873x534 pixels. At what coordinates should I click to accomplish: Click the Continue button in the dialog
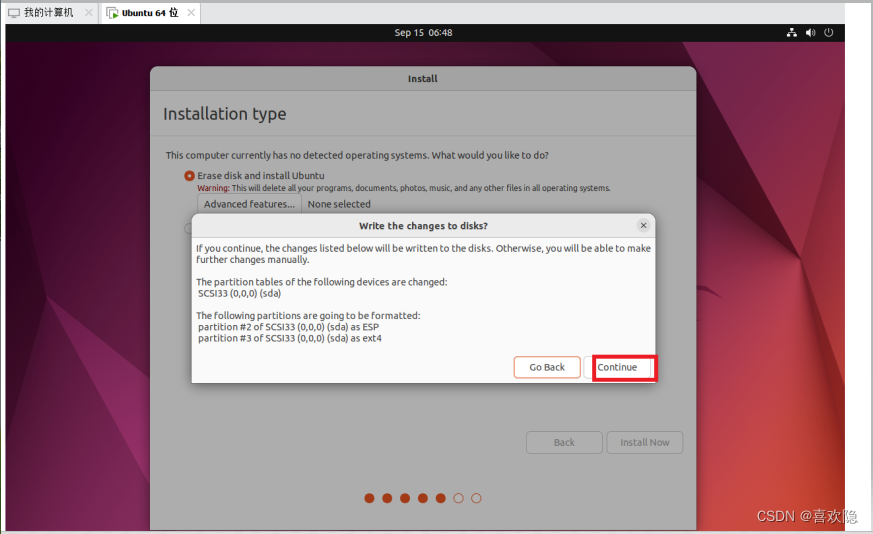(617, 368)
